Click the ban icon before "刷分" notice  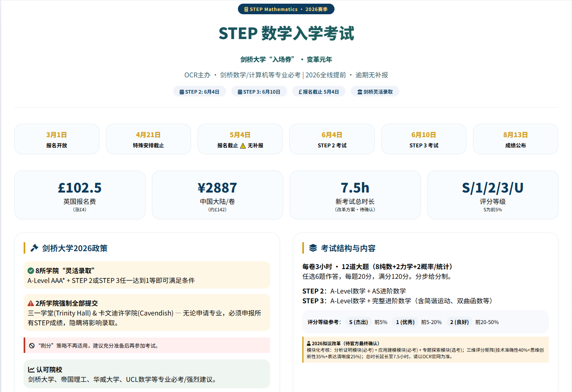pos(32,346)
